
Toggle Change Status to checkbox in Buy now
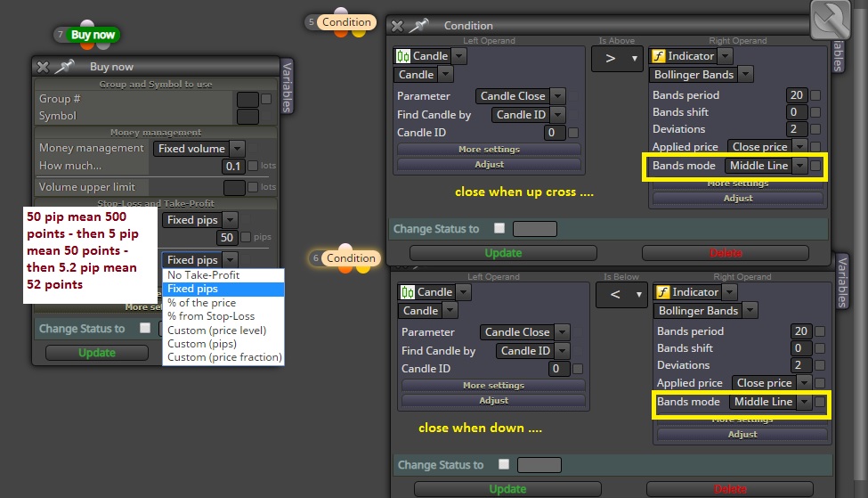(x=145, y=328)
